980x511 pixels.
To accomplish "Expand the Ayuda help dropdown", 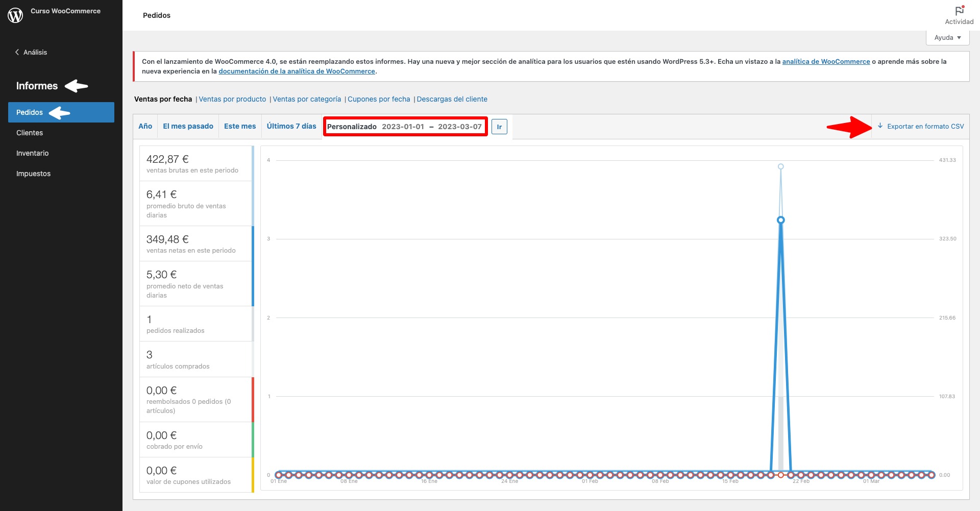I will [x=947, y=38].
